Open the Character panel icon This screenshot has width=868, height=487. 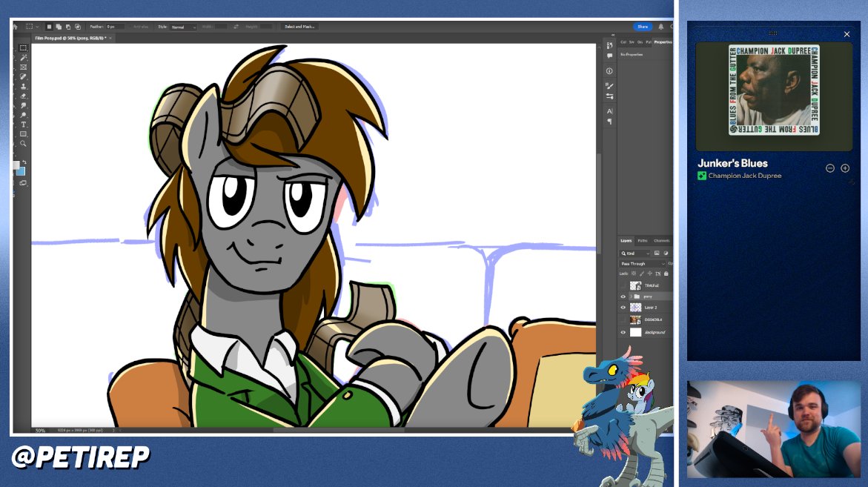(x=609, y=111)
